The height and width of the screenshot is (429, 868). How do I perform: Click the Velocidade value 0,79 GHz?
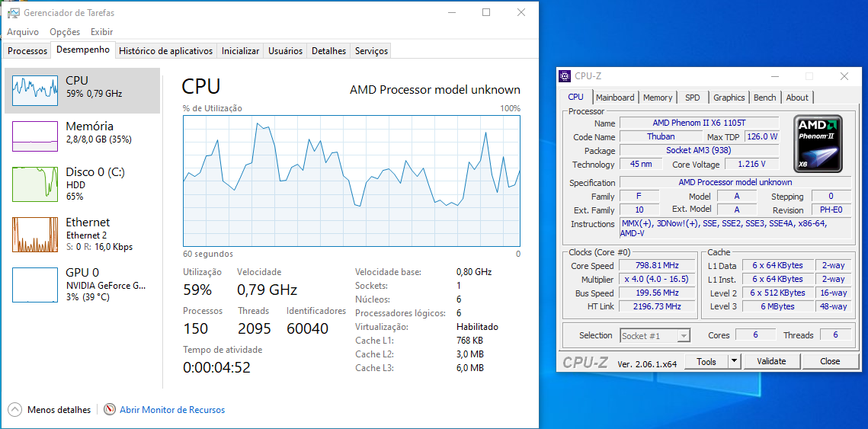[267, 290]
